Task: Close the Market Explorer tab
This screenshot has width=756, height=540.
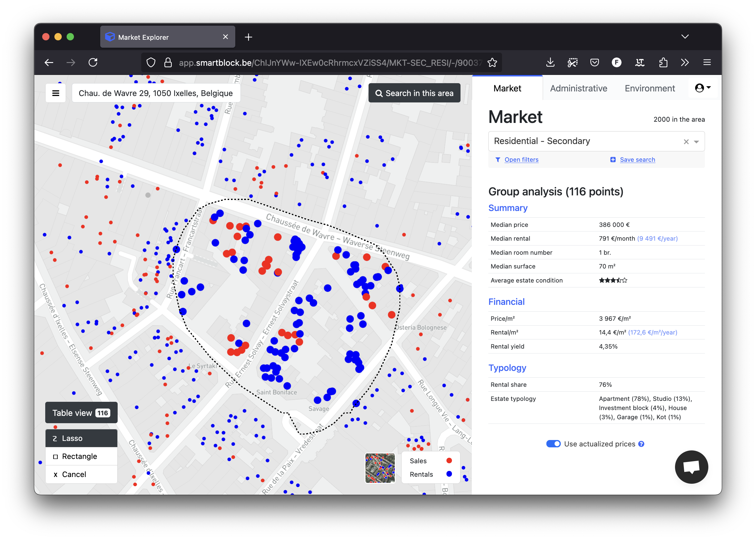Action: tap(225, 37)
